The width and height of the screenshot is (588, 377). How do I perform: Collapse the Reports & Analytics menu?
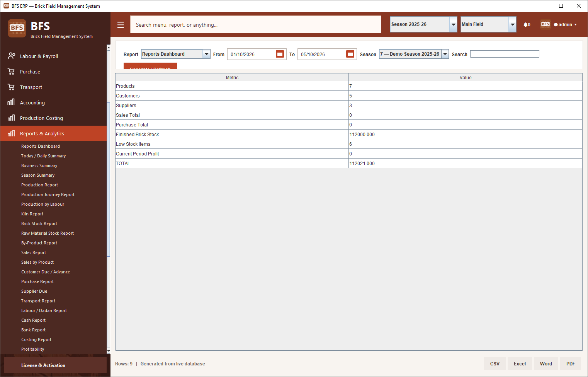(x=53, y=133)
